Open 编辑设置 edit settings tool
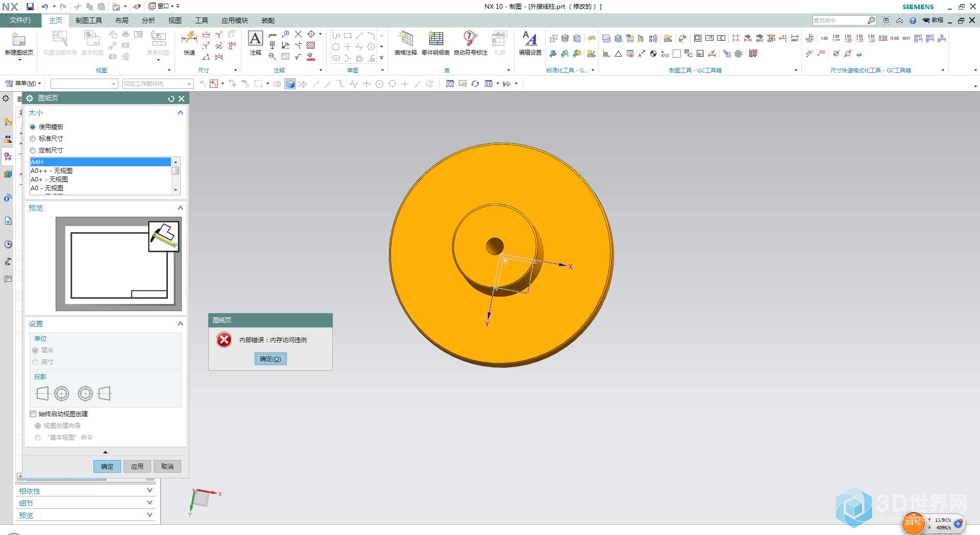The image size is (980, 535). 530,43
